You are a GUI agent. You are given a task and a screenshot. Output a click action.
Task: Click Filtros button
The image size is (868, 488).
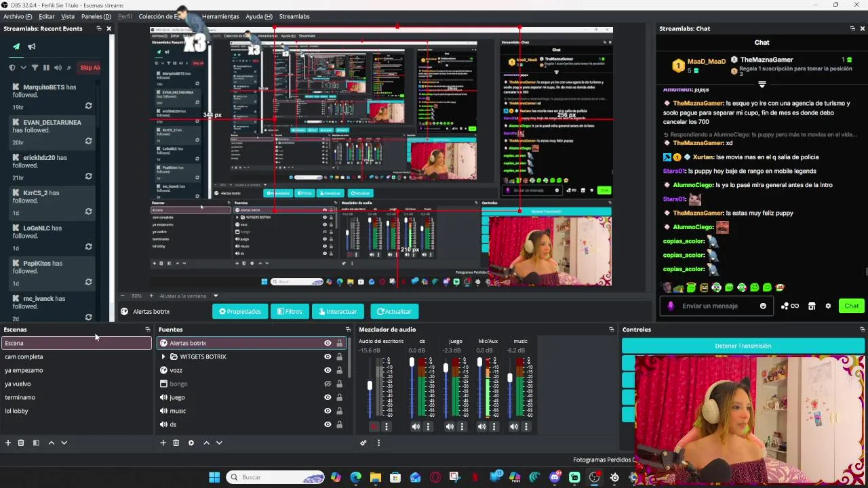[289, 312]
